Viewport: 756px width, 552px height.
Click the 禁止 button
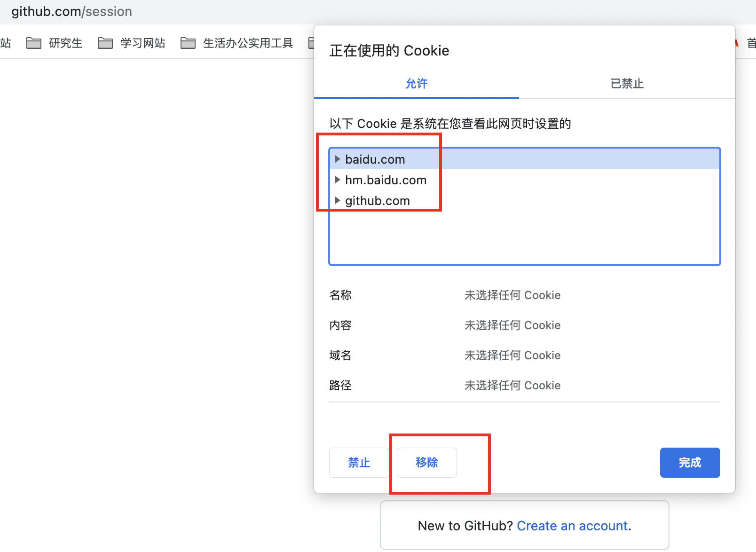tap(359, 463)
